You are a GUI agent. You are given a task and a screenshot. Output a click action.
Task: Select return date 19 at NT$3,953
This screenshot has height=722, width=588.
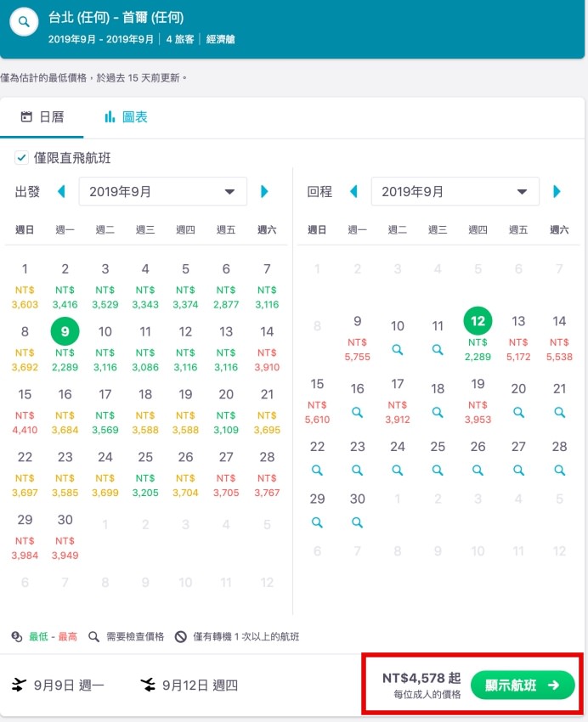point(478,400)
